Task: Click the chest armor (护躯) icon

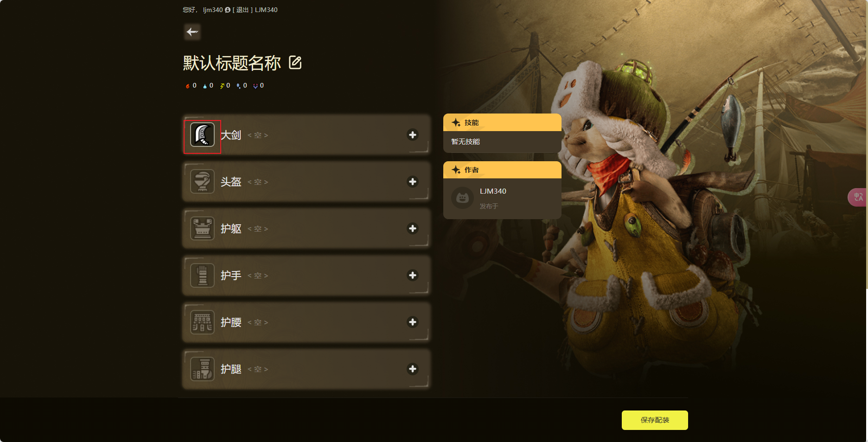Action: (203, 228)
